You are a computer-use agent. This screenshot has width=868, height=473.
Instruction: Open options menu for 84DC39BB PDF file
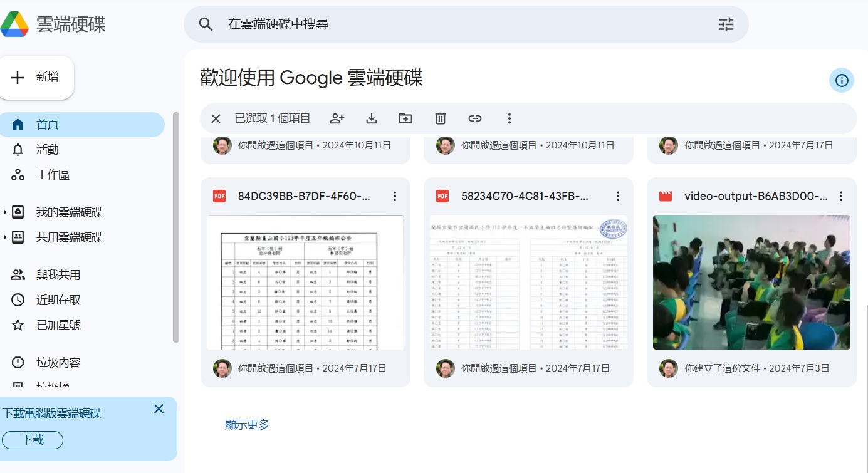[x=395, y=197]
